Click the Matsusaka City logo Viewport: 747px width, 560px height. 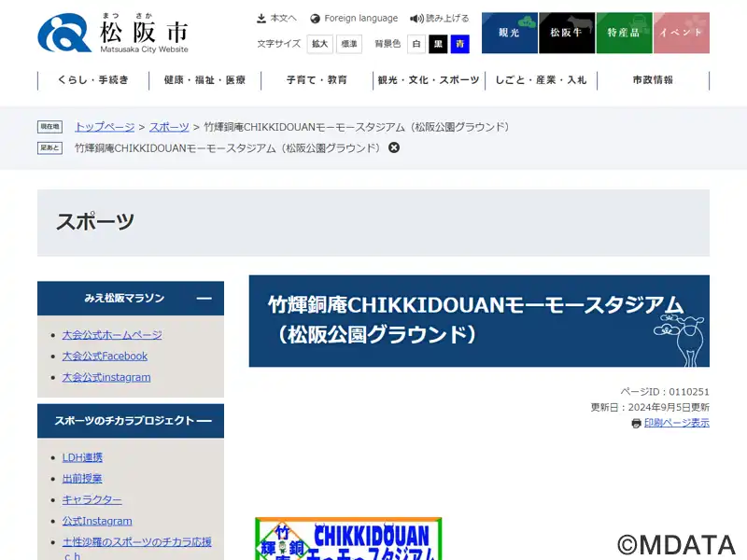pos(113,33)
